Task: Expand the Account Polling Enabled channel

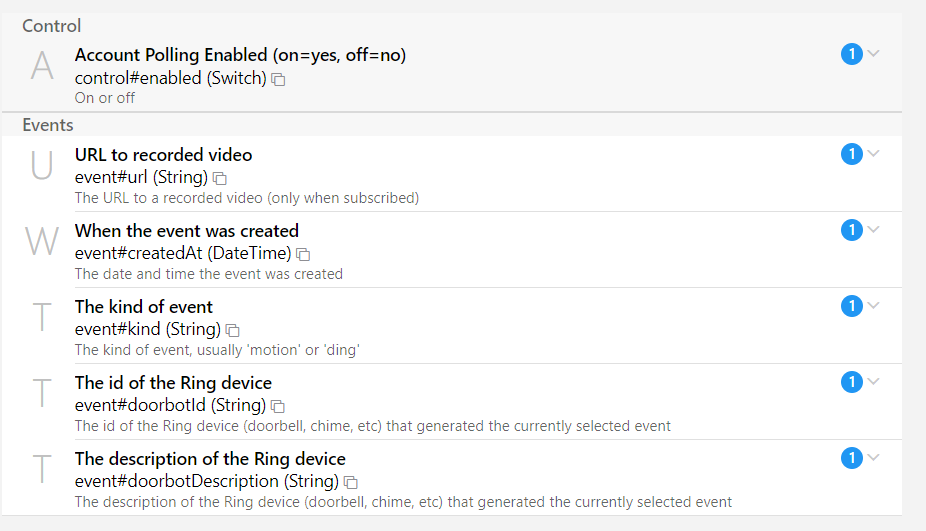Action: [x=874, y=53]
